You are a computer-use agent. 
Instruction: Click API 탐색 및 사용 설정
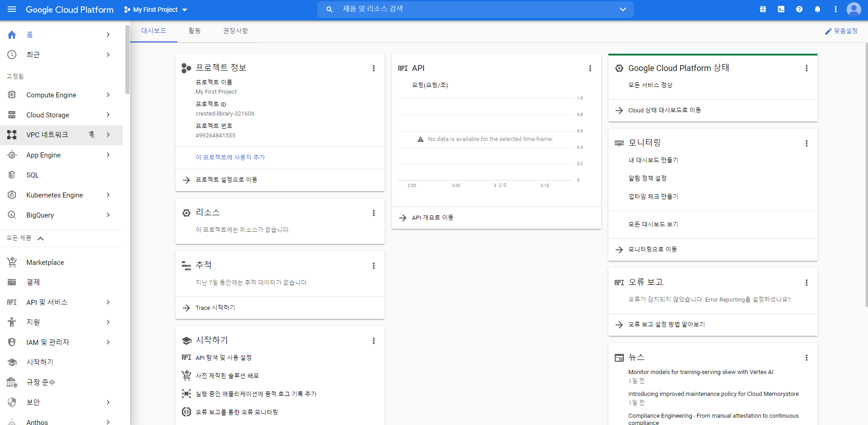tap(224, 358)
